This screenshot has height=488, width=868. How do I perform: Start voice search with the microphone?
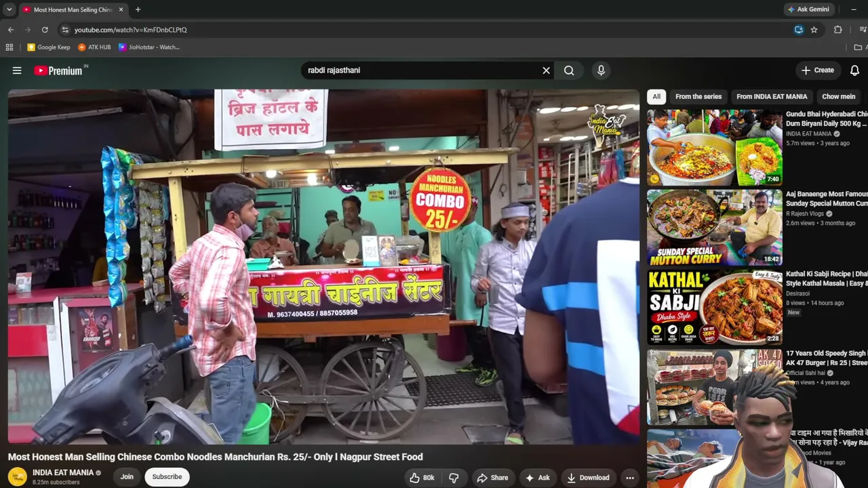point(601,70)
